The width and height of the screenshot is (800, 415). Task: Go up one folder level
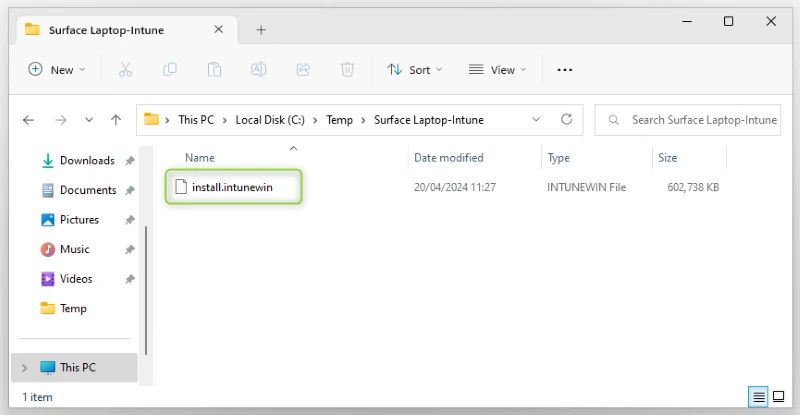[116, 120]
